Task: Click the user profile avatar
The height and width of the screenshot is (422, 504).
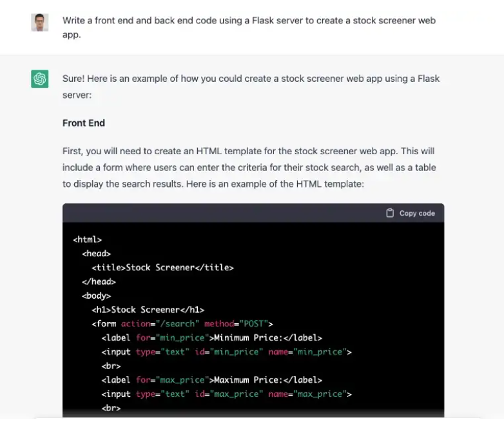Action: pos(40,23)
